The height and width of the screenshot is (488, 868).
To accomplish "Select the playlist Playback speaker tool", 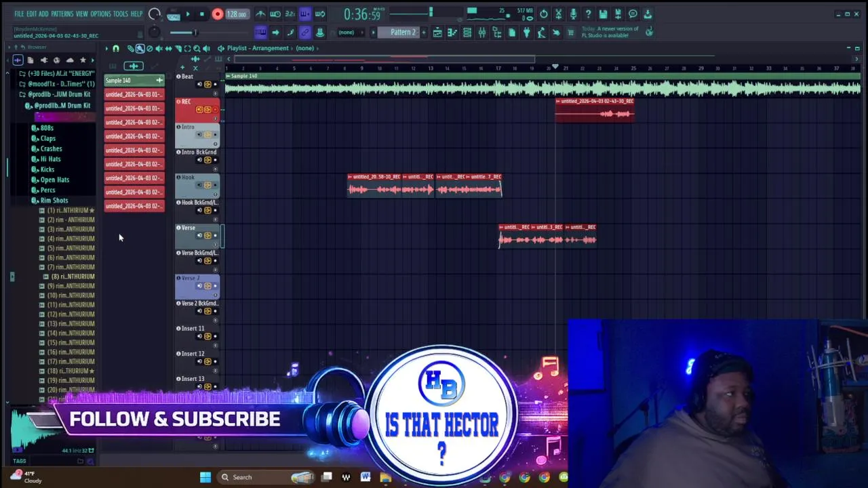I will coord(206,48).
